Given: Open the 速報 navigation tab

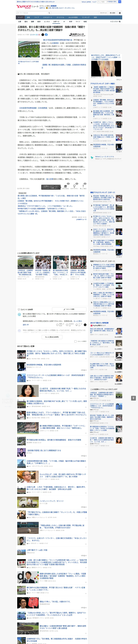Looking at the screenshot, I should point(28,17).
